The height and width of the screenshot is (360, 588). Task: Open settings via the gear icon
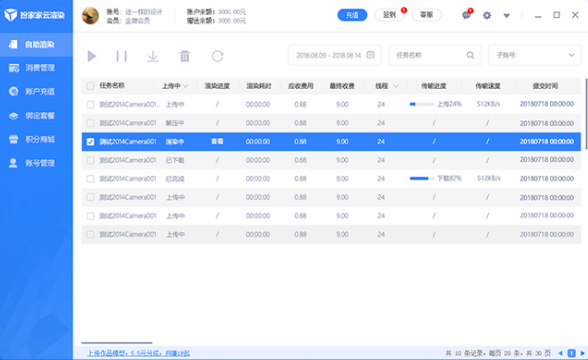(487, 15)
